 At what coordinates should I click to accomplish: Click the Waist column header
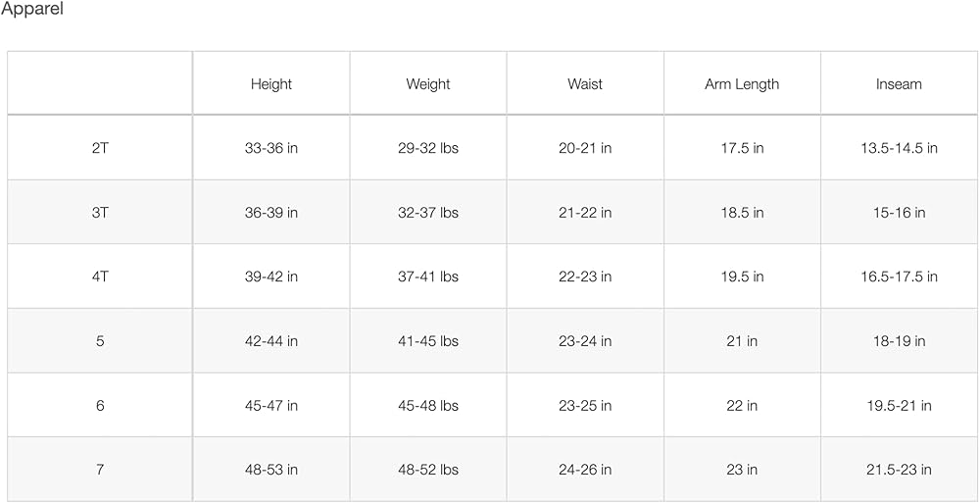585,84
